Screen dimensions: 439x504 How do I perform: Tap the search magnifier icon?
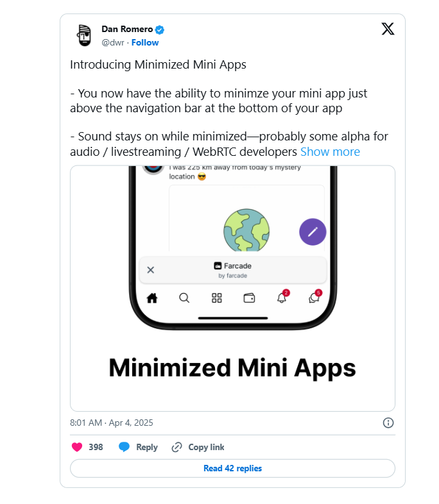(x=184, y=298)
